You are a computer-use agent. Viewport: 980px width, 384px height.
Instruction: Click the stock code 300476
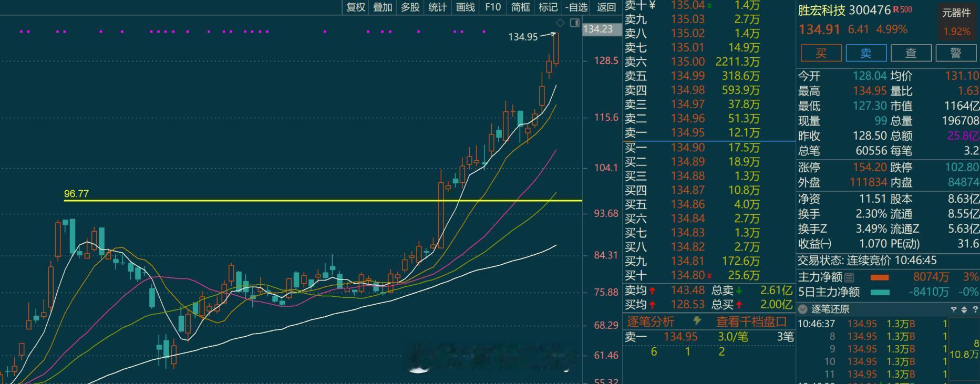point(870,10)
